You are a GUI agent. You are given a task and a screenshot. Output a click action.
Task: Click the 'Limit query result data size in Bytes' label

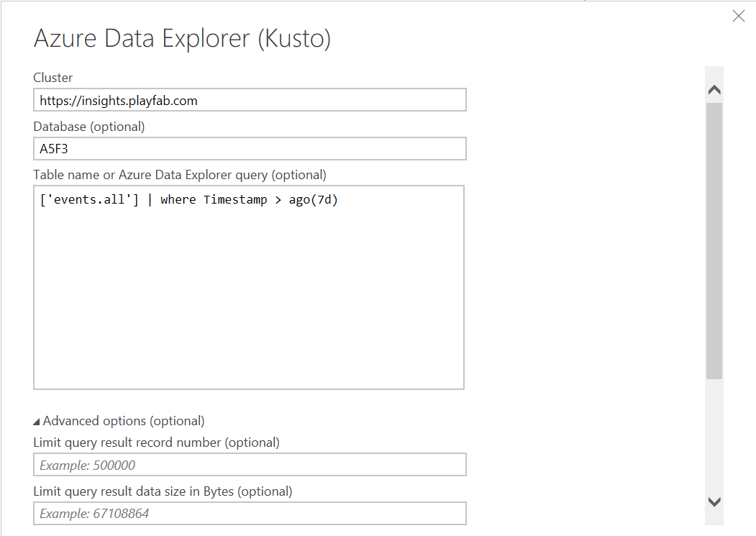coord(163,491)
